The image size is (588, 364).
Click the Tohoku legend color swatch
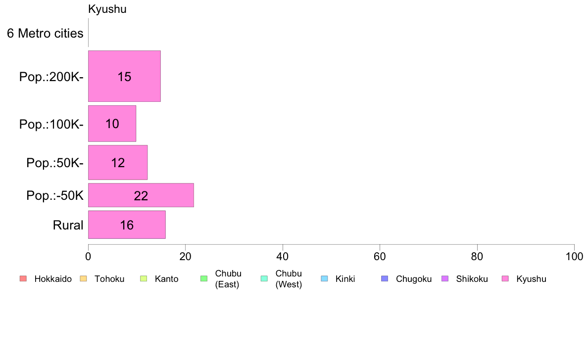(83, 278)
